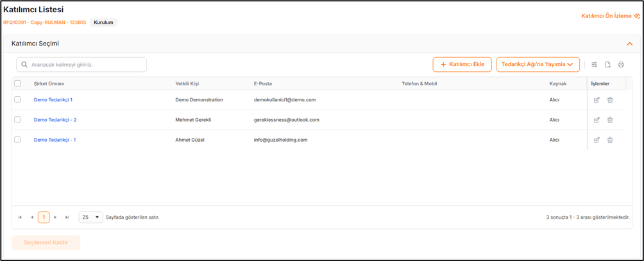Screen dimensions: 644x261
Task: Open the column settings filter icon
Action: coord(594,65)
